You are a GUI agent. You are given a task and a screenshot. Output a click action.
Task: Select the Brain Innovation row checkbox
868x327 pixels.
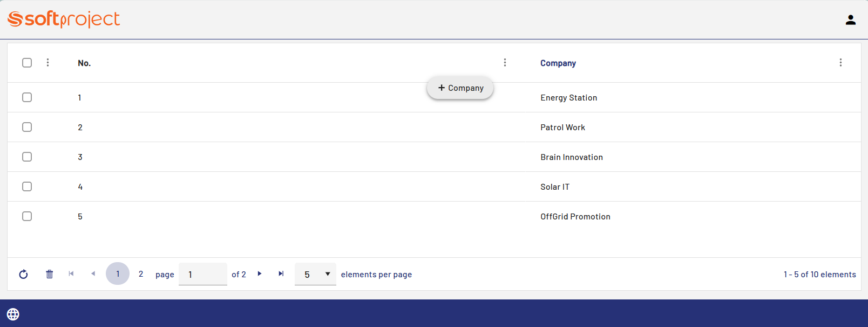[x=27, y=157]
